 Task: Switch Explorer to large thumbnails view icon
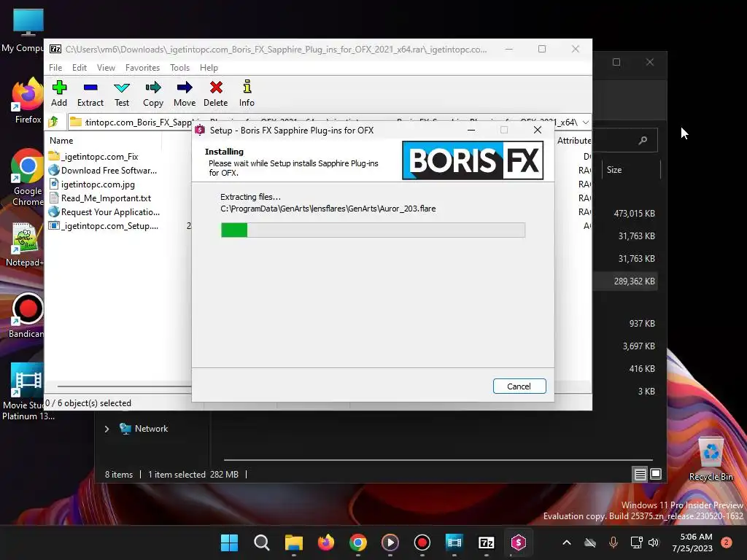click(656, 474)
